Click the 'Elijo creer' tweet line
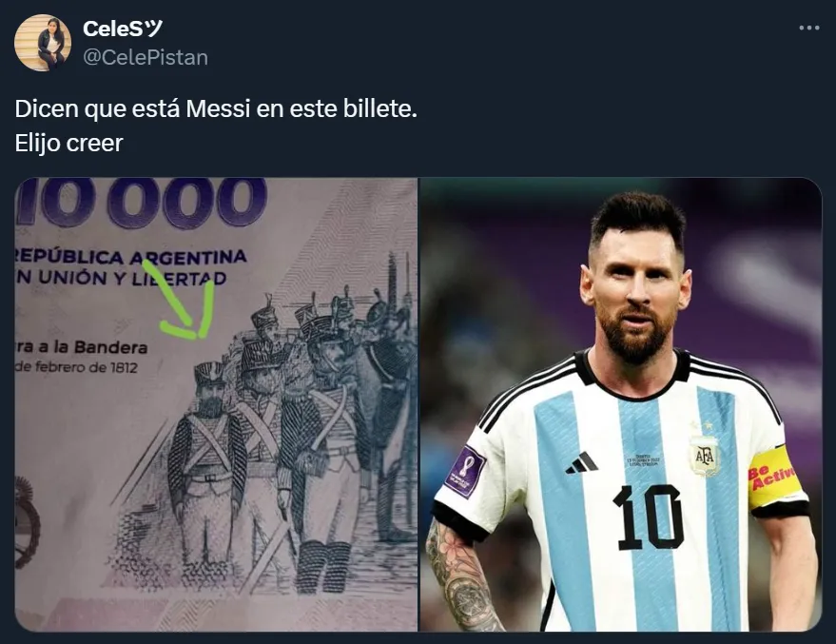The width and height of the screenshot is (836, 644). pos(68,143)
